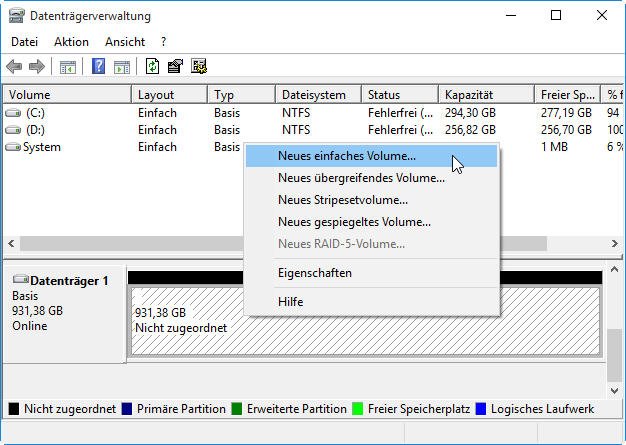Click the bright green Freier Speicherplatz swatch
This screenshot has width=626, height=445.
pos(358,409)
